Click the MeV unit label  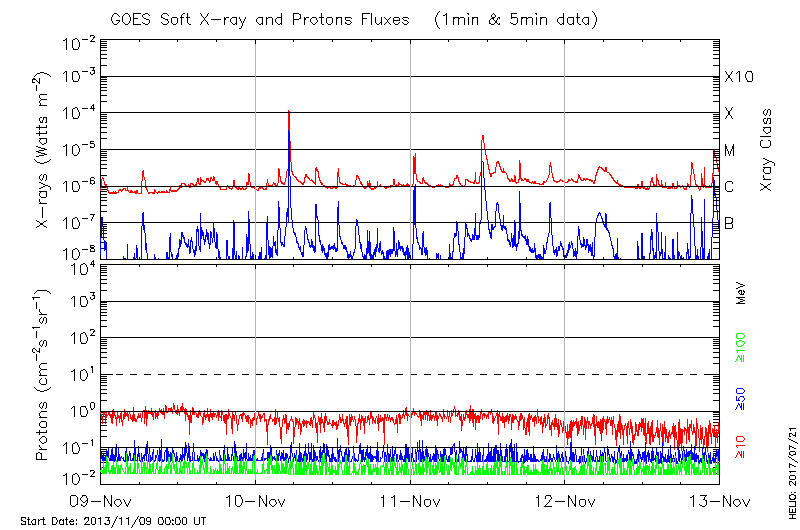click(741, 294)
